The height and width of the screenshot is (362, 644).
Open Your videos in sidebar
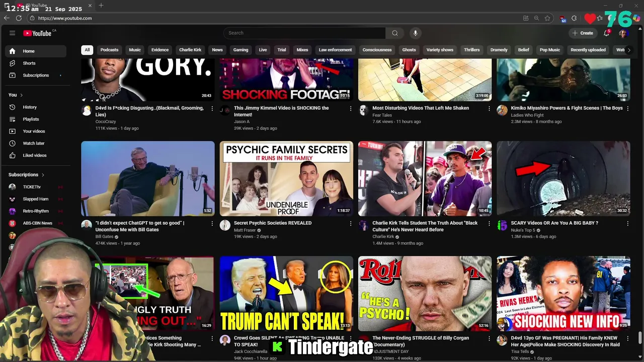coord(35,131)
